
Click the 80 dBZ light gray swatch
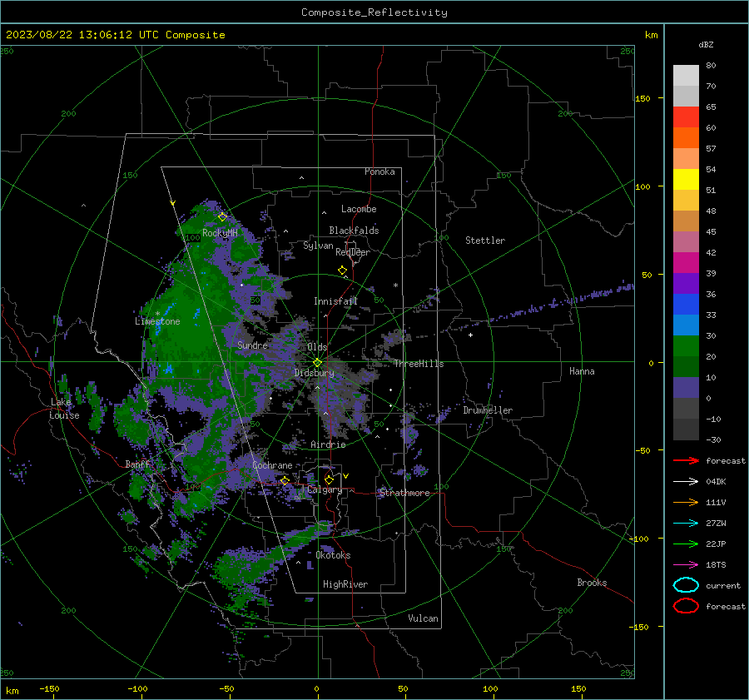(686, 75)
